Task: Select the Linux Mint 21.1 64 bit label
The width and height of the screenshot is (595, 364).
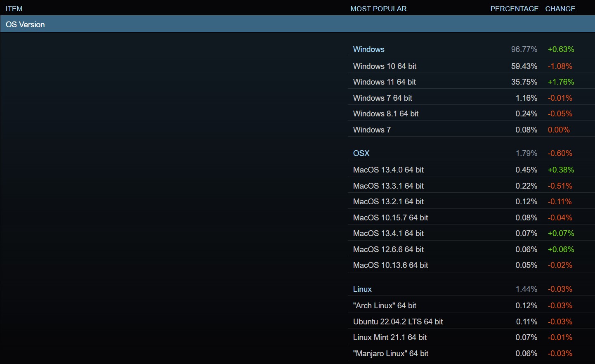Action: [x=390, y=337]
